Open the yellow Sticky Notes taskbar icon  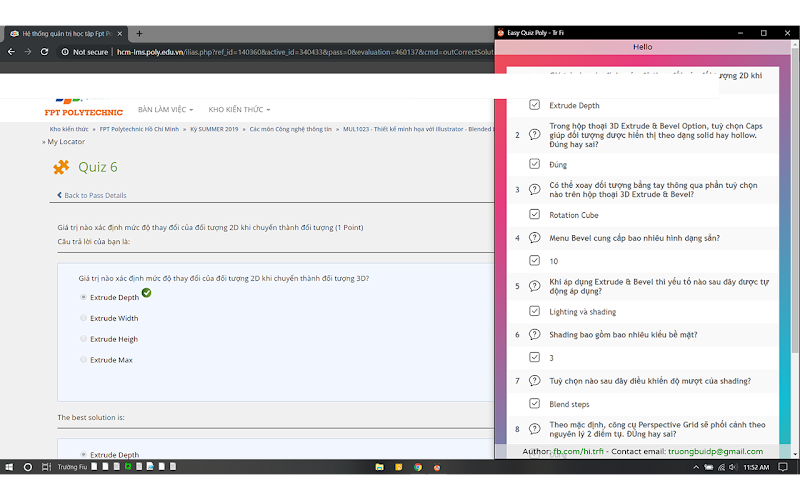click(398, 467)
